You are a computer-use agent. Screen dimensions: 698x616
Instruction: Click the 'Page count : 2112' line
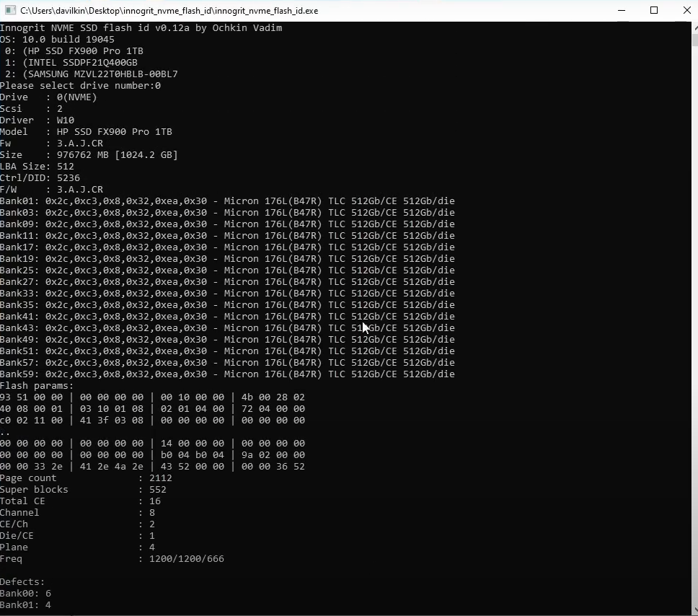[86, 478]
